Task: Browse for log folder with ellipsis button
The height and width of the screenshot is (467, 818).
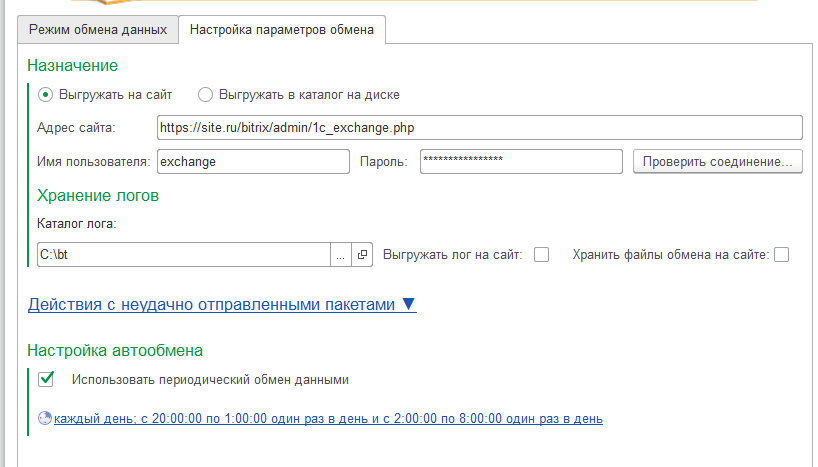Action: click(x=341, y=255)
